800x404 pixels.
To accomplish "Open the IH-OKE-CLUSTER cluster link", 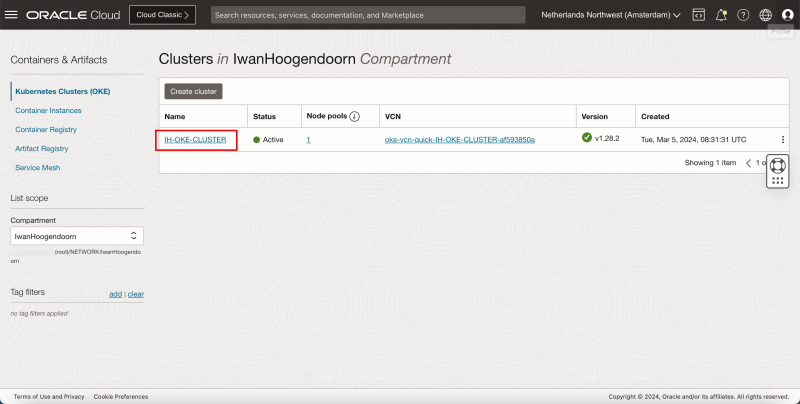I will (x=196, y=140).
